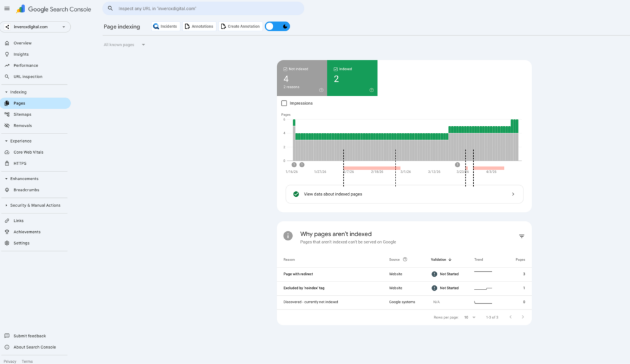Open the All known pages dropdown
This screenshot has height=364, width=630.
coord(124,45)
